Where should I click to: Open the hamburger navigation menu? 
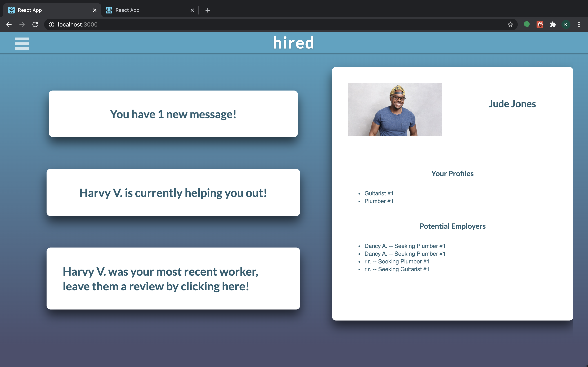[22, 43]
